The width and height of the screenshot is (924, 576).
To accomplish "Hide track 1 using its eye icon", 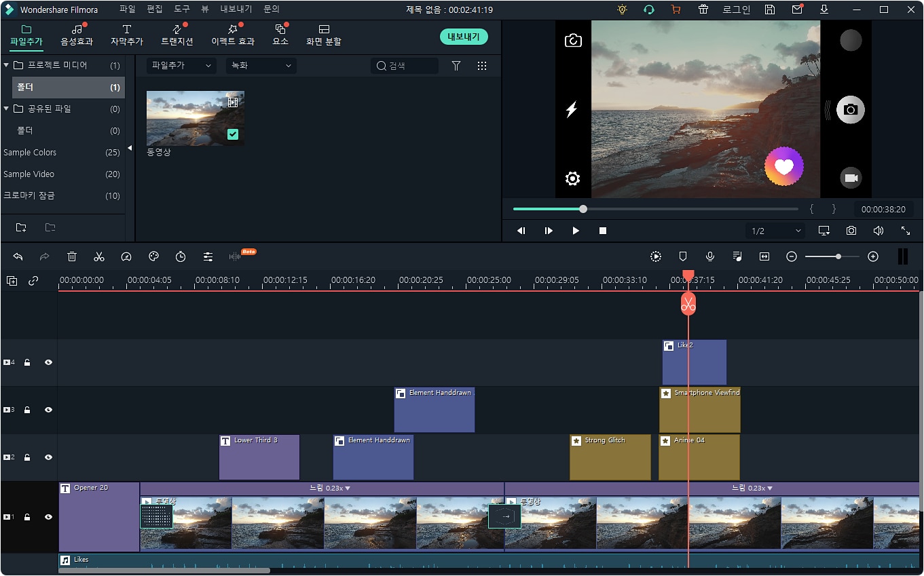I will pos(48,517).
